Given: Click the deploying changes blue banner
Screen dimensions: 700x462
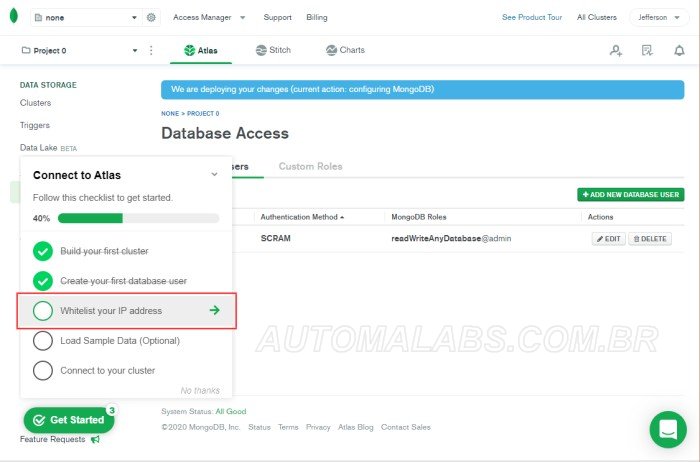Looking at the screenshot, I should (x=422, y=89).
